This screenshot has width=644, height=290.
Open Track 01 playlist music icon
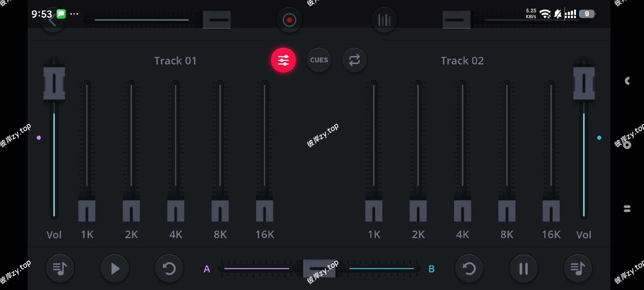60,269
